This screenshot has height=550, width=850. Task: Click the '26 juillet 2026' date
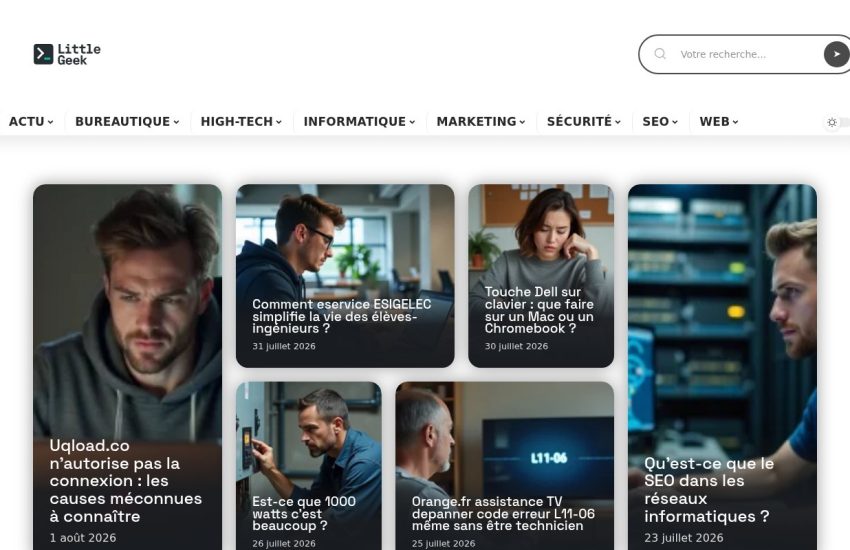pos(284,543)
